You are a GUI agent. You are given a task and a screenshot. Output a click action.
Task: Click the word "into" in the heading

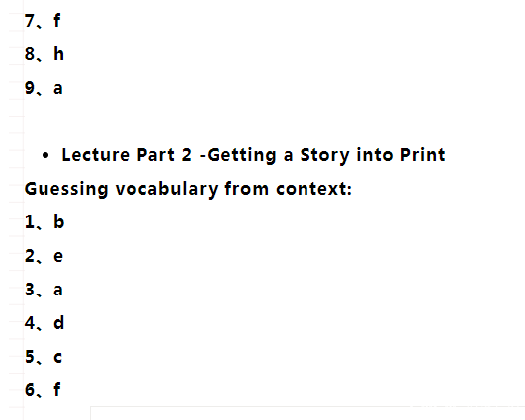[375, 155]
